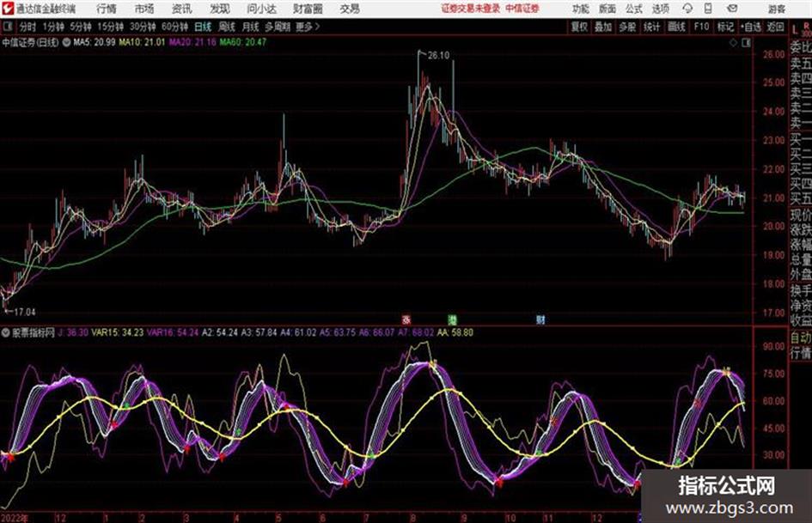Select the 日线 daily period tab

point(203,27)
